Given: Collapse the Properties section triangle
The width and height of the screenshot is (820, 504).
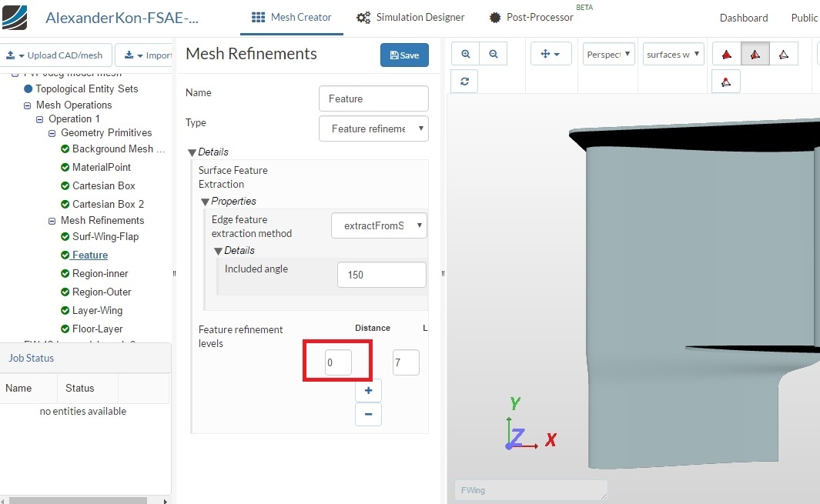Looking at the screenshot, I should click(205, 202).
